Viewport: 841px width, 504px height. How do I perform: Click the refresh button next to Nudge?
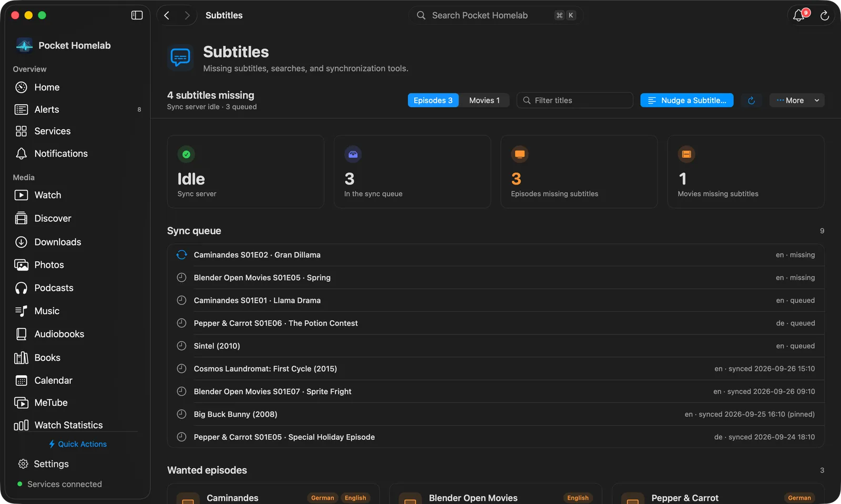click(751, 100)
